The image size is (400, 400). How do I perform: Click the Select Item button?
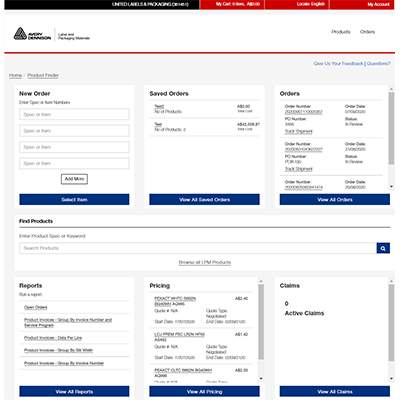[x=74, y=199]
